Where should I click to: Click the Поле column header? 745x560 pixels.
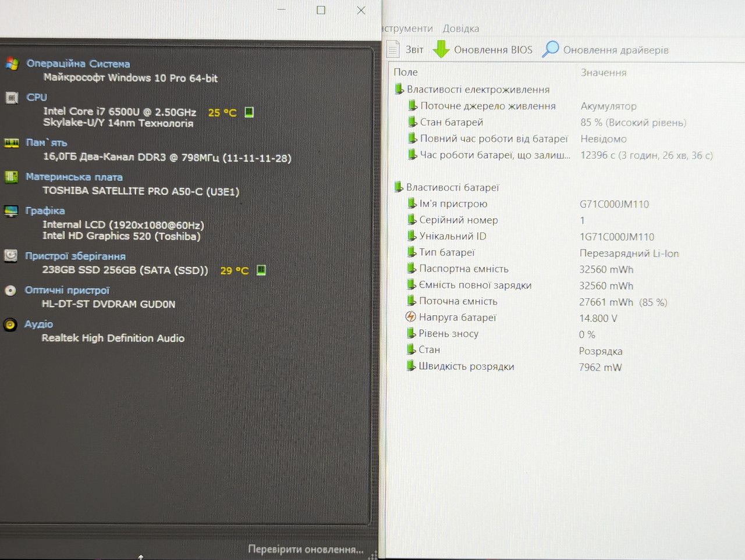point(406,72)
